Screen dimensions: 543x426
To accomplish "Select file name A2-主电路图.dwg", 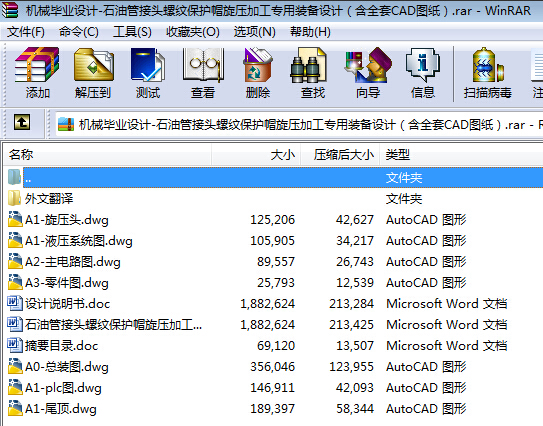I will coord(73,262).
